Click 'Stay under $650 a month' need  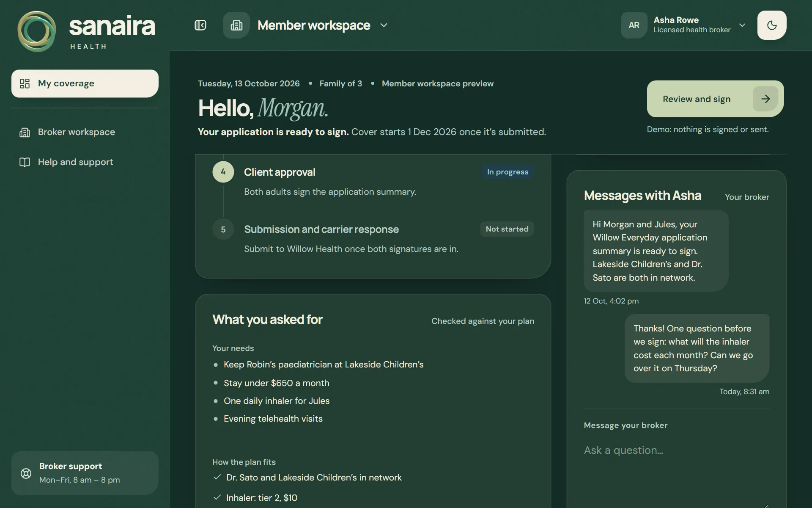277,383
